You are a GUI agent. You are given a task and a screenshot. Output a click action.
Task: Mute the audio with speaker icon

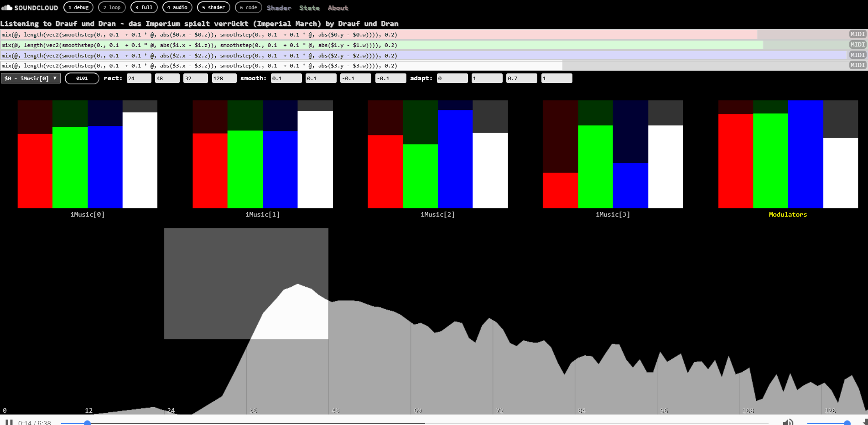pos(788,422)
